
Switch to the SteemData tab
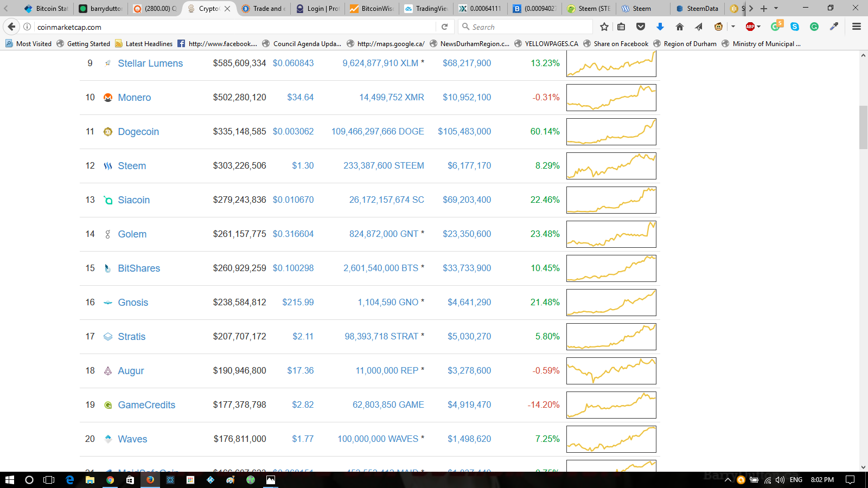click(x=697, y=8)
